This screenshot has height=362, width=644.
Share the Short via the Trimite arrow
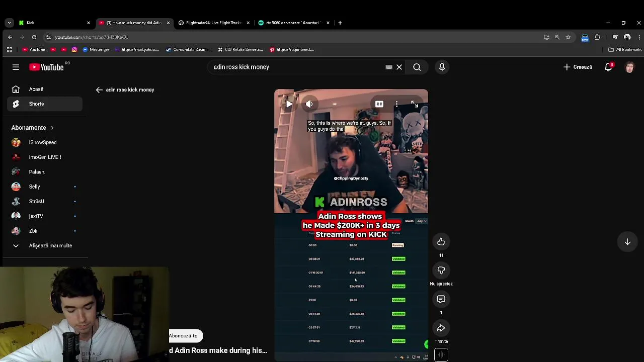tap(441, 328)
